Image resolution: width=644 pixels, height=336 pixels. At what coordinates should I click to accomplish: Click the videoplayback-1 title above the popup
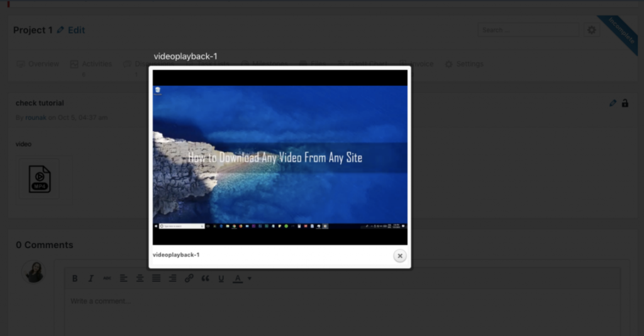pyautogui.click(x=186, y=56)
